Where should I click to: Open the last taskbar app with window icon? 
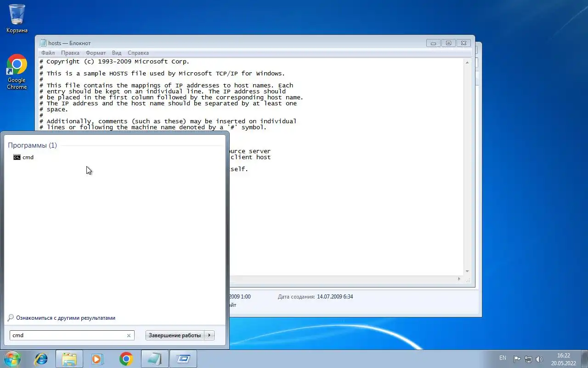click(183, 359)
